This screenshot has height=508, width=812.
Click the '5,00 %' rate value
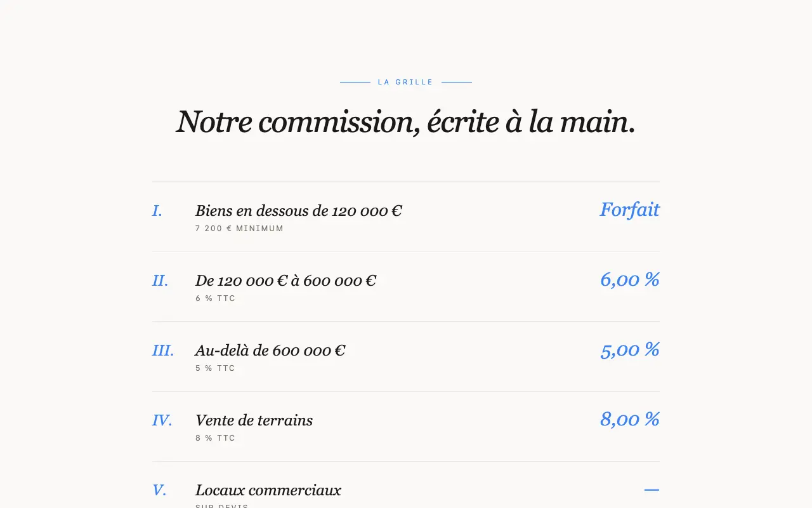pos(630,349)
